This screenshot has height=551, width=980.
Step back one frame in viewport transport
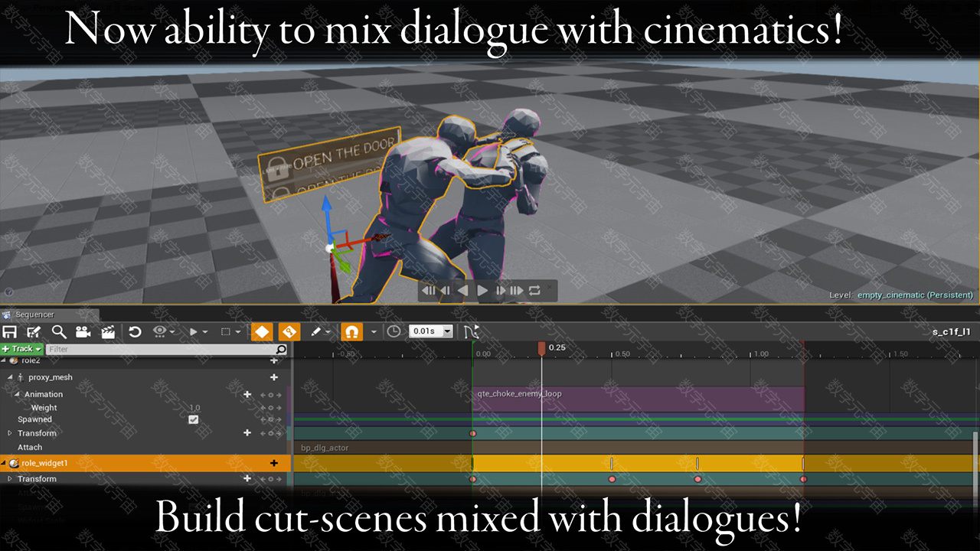pyautogui.click(x=445, y=291)
